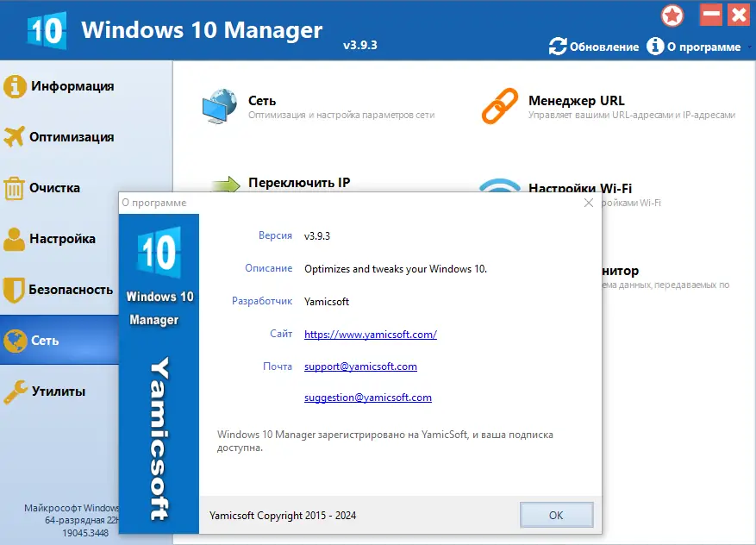
Task: Click the Переключить IP green arrow icon
Action: [226, 185]
